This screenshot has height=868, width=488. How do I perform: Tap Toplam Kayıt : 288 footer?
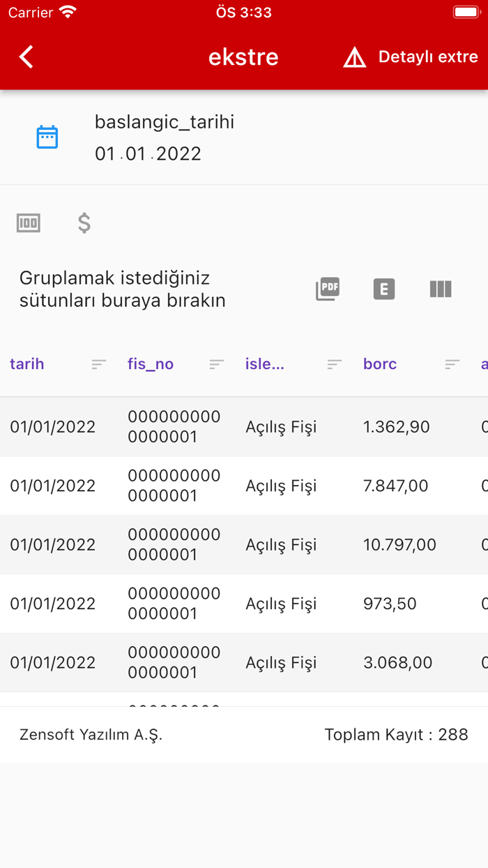pyautogui.click(x=397, y=734)
